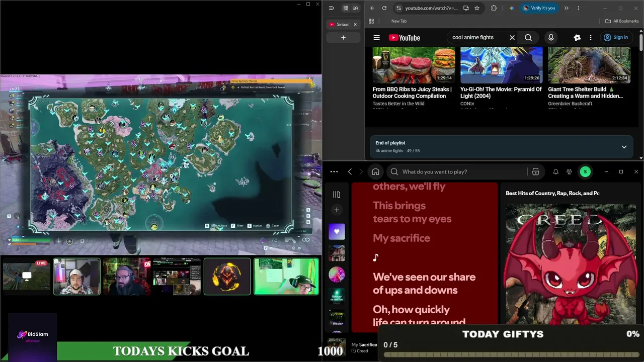Play the Yu-Gi-Oh! Pyramid Of Light video
Image resolution: width=644 pixels, height=362 pixels.
(502, 65)
